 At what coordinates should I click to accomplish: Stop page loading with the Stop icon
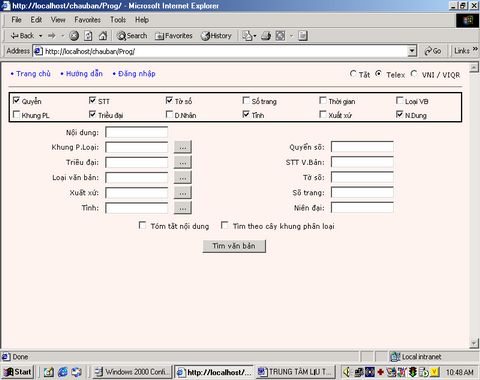point(74,36)
